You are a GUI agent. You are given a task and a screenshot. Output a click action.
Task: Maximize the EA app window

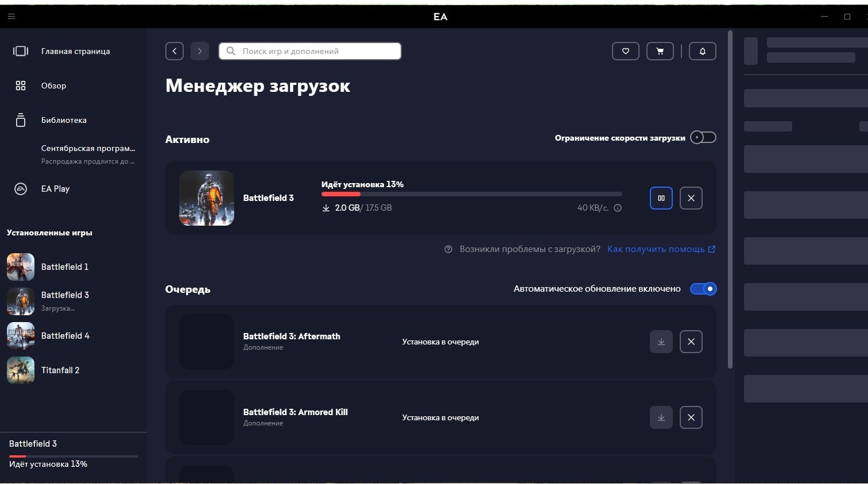(x=847, y=17)
